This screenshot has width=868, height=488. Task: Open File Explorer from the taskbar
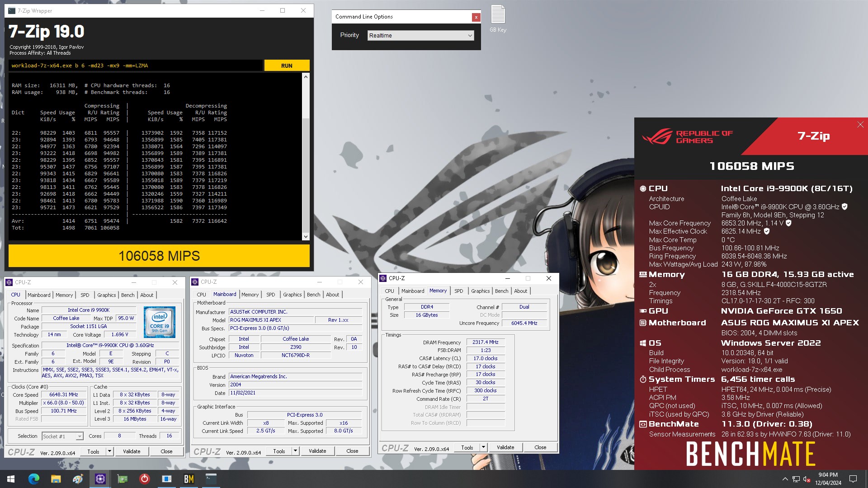tap(56, 479)
